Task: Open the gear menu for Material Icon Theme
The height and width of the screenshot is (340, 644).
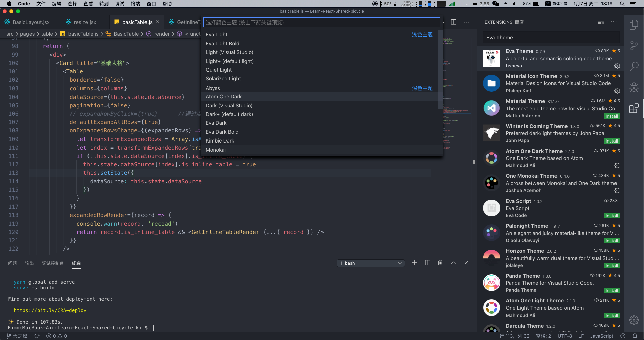Action: click(x=617, y=91)
